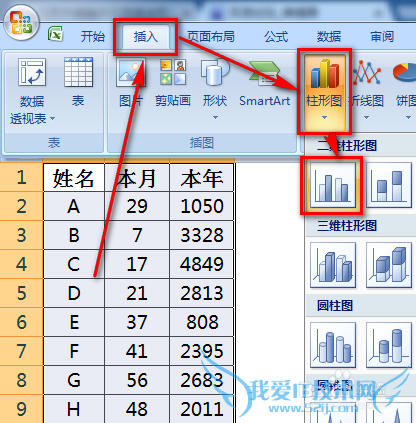
Task: Click the cell containing A
Action: [74, 206]
